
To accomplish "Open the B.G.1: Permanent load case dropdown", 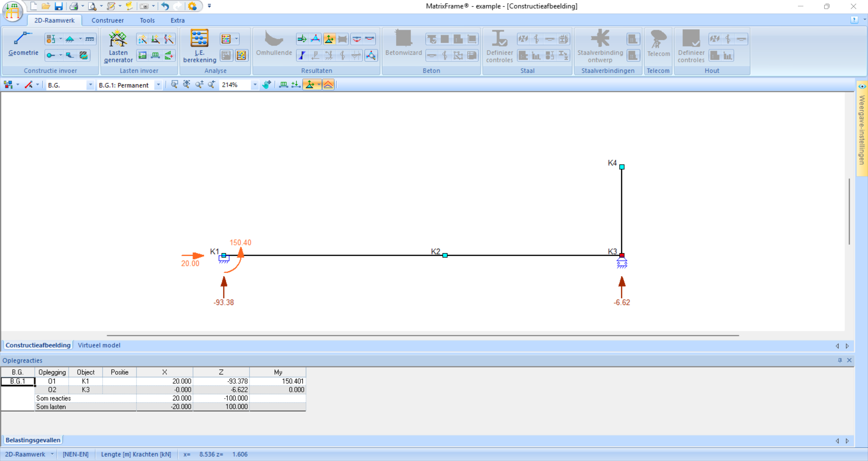I will [158, 85].
